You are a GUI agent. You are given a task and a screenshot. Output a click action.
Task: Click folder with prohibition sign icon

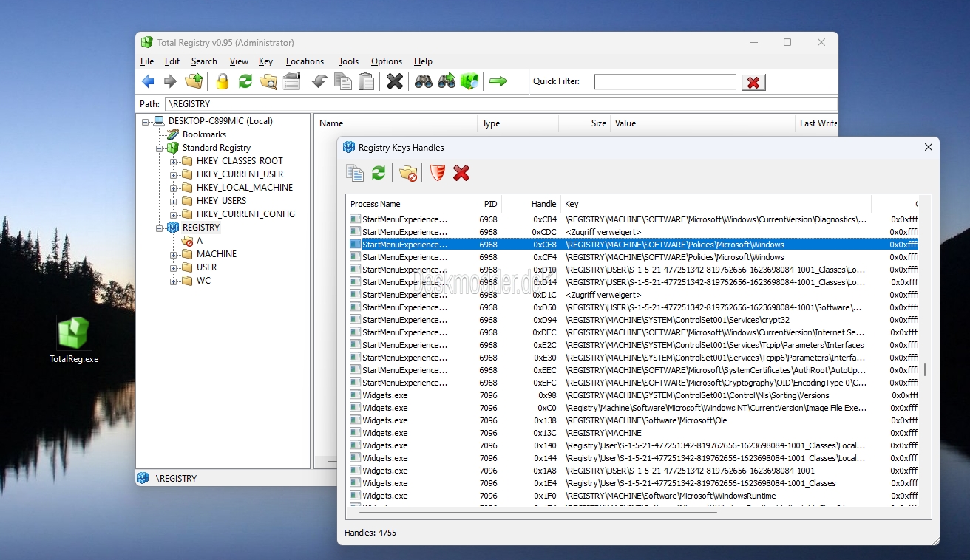pos(408,174)
